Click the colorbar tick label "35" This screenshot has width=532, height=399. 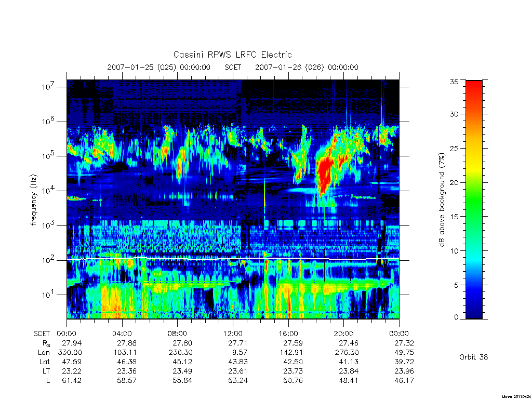click(454, 82)
